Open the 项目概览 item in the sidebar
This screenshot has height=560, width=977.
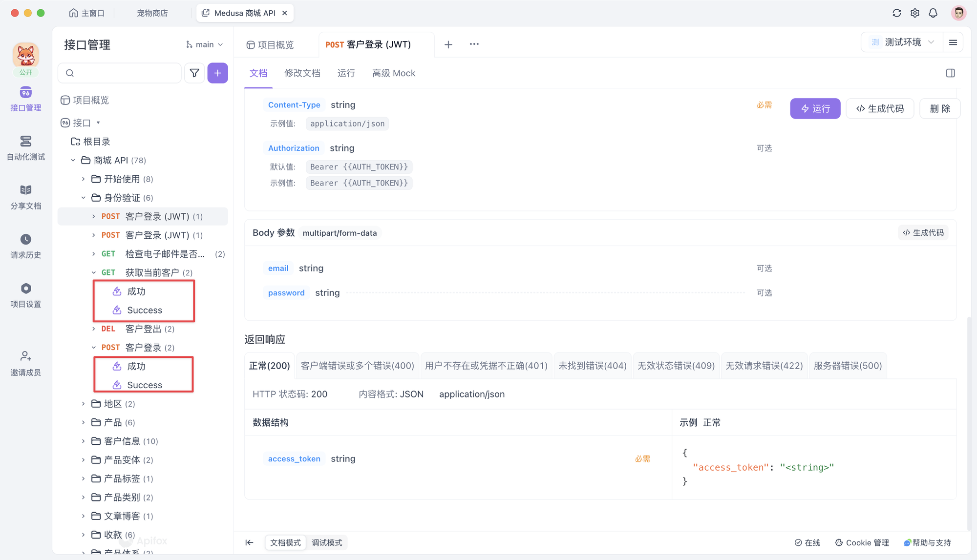(x=85, y=100)
